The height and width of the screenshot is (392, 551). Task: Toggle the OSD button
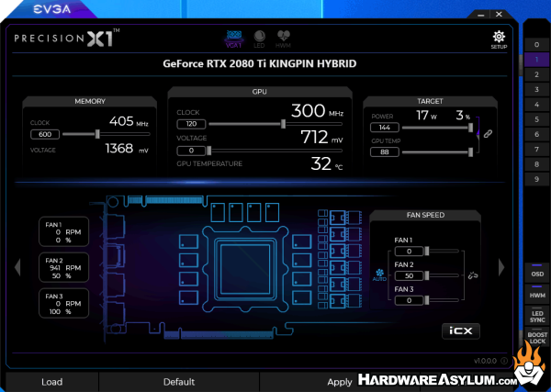coord(537,272)
